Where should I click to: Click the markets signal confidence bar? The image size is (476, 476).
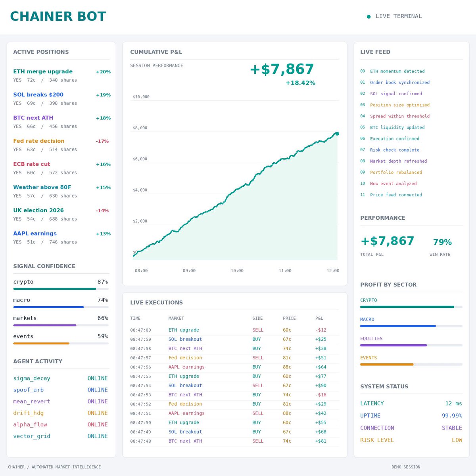coord(61,325)
